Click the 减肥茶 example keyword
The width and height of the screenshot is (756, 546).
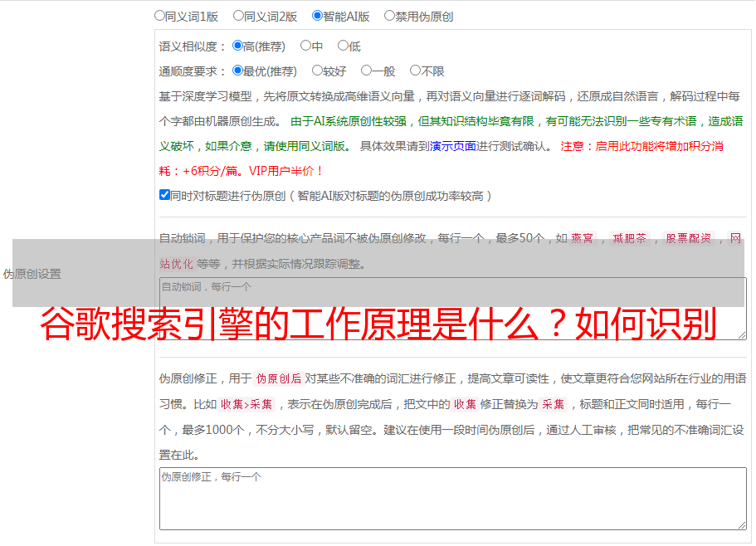click(x=630, y=238)
